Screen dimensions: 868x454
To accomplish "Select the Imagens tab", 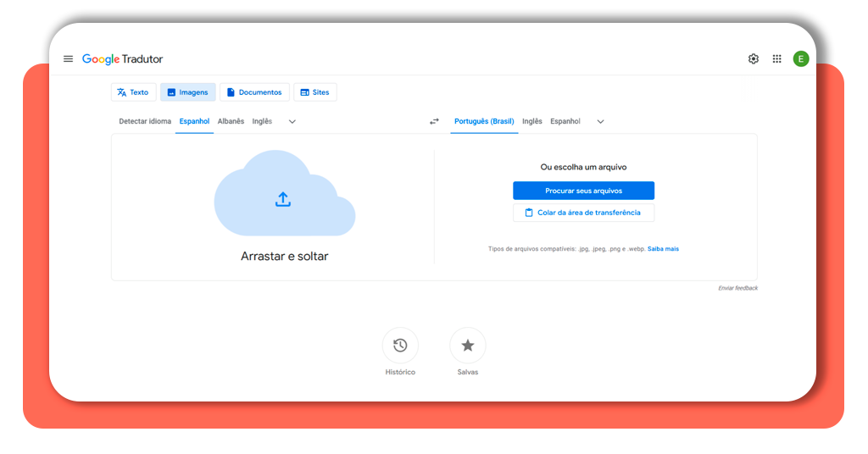I will click(x=188, y=92).
